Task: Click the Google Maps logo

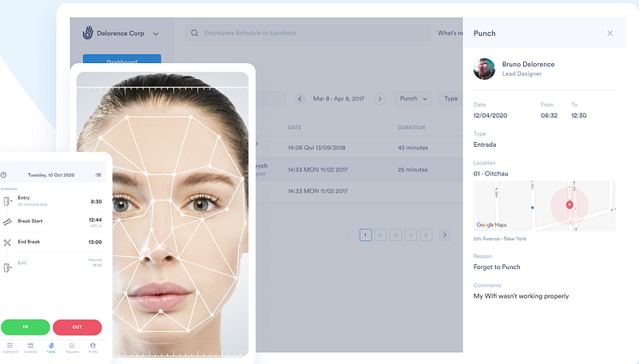Action: point(491,225)
